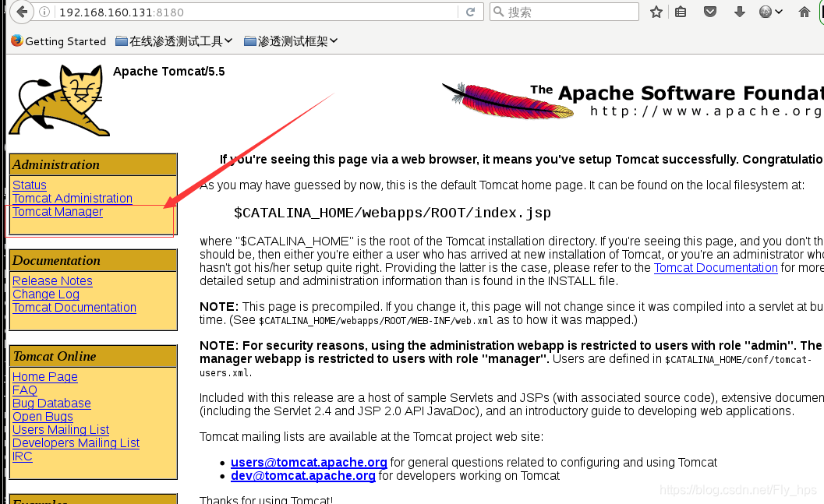Click the Apache Tomcat/5.5 title text
The image size is (824, 504).
pyautogui.click(x=168, y=72)
